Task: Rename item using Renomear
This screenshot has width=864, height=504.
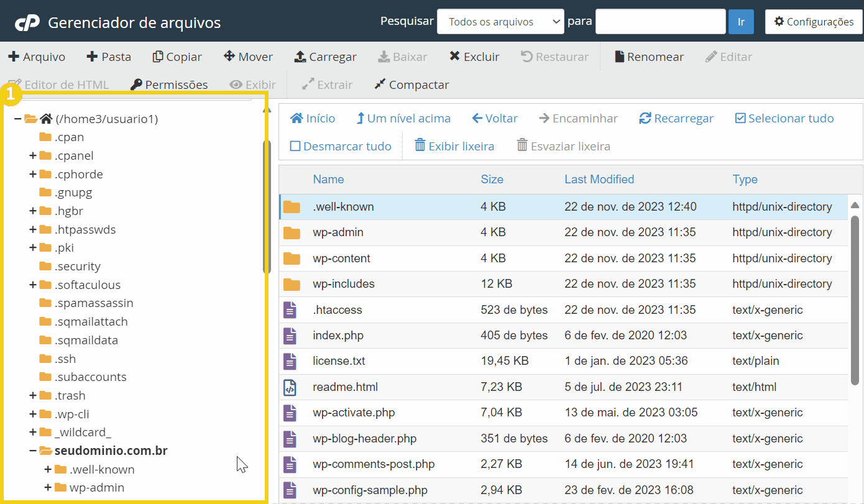Action: (649, 57)
